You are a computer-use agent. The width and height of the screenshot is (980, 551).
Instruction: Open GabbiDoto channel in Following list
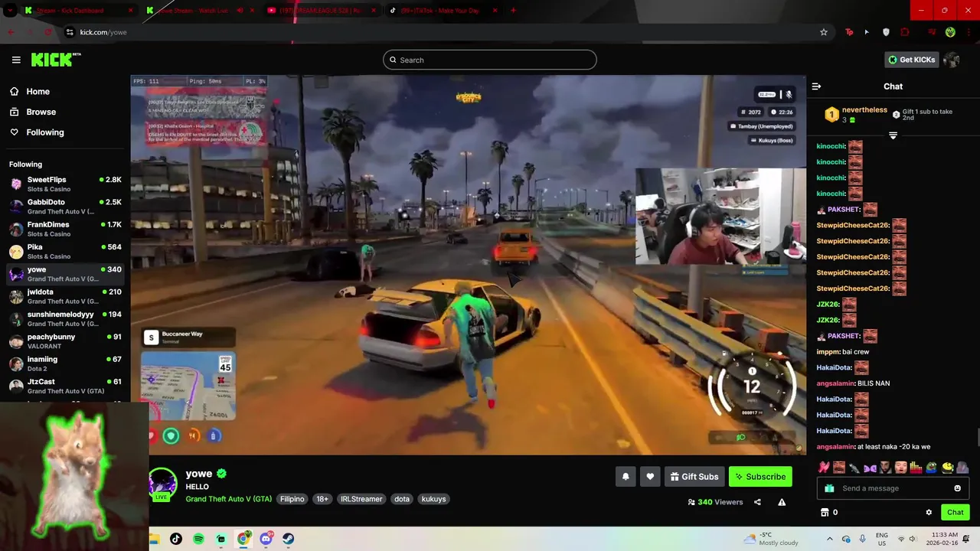tap(65, 206)
